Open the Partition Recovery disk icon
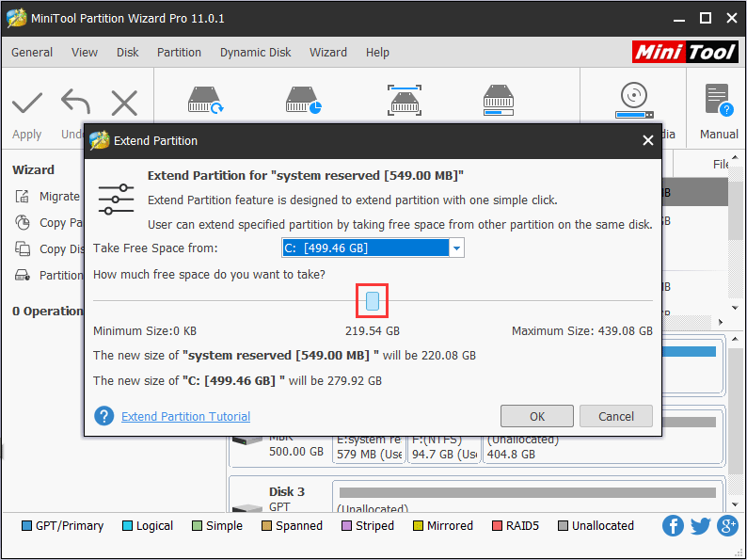 [x=303, y=100]
